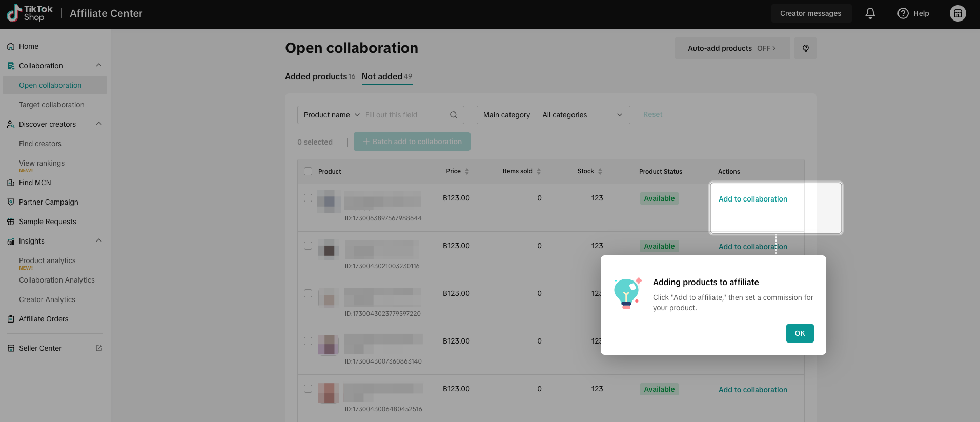Click the lightbulb tips icon beside Auto-add products
980x422 pixels.
point(805,48)
